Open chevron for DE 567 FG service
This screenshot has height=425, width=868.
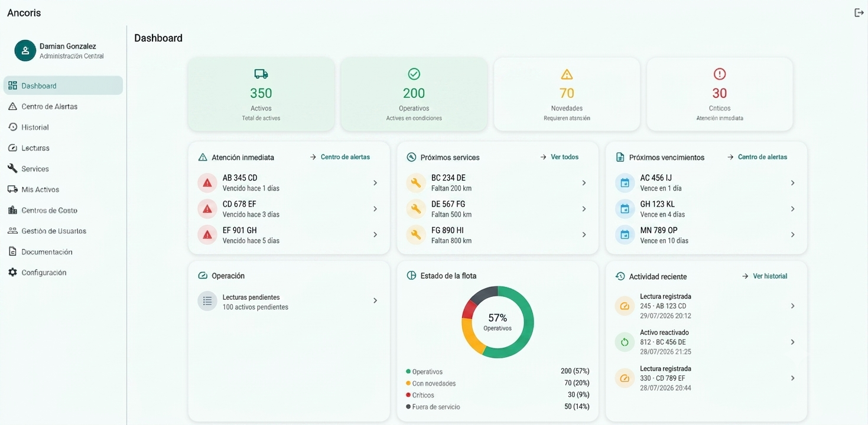pos(584,209)
